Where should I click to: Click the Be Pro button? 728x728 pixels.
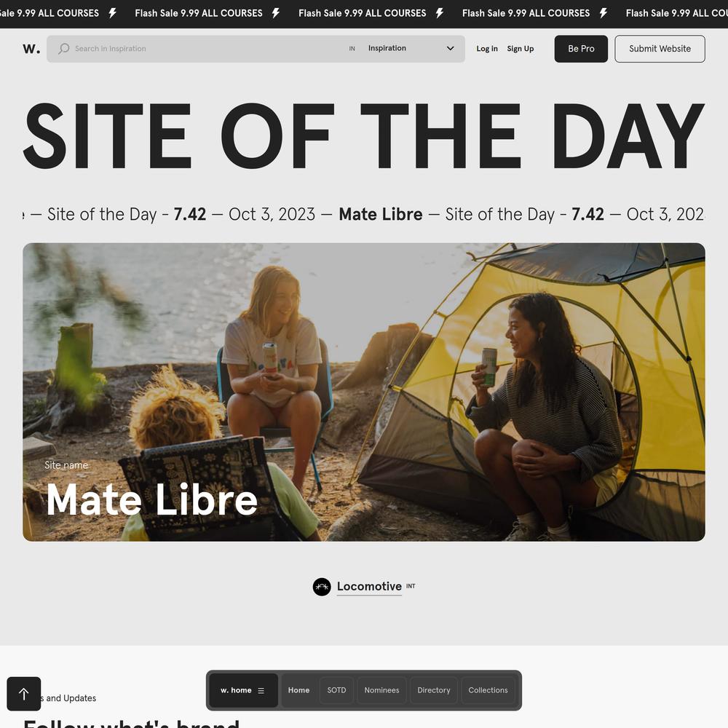pos(581,49)
